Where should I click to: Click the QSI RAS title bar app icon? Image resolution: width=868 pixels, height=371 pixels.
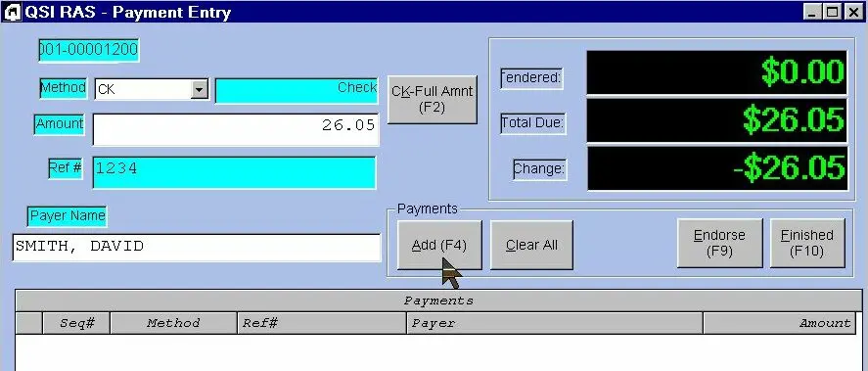(x=12, y=12)
